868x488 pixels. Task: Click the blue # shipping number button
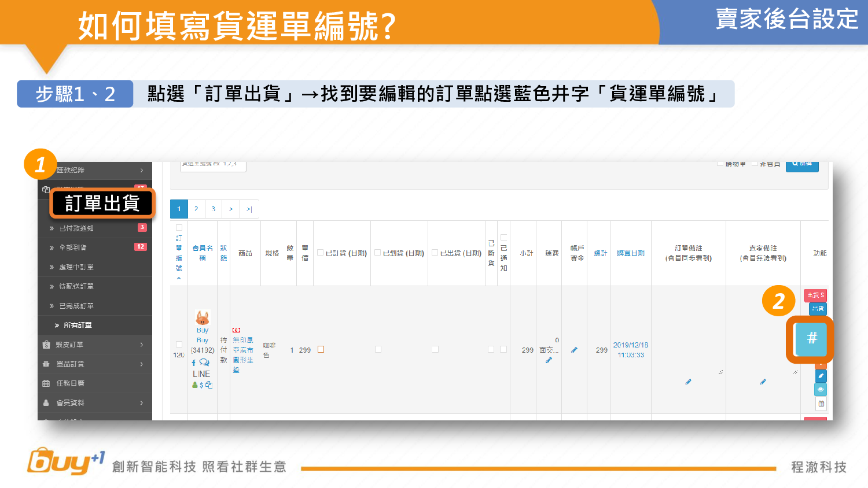(811, 338)
